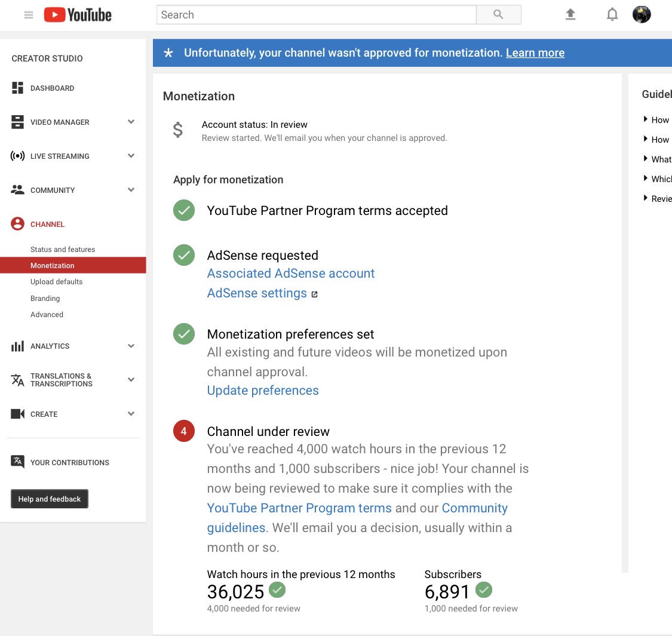Open the YouTube Partner Program terms link

pos(299,508)
